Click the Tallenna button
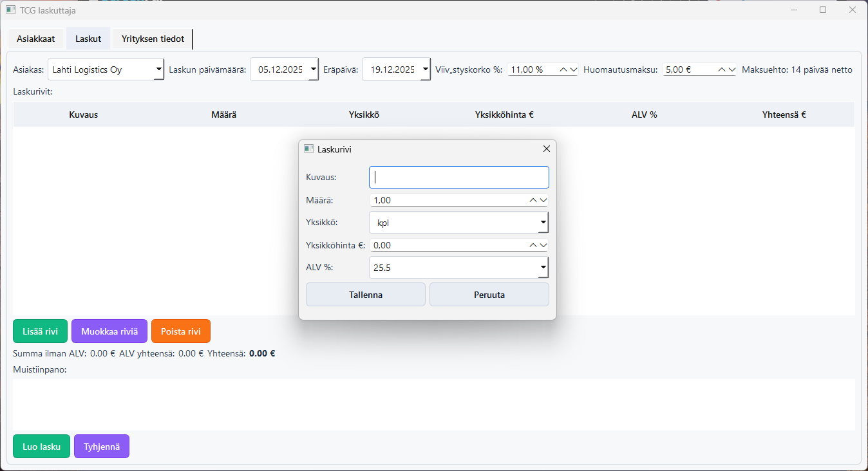The height and width of the screenshot is (471, 868). 365,295
